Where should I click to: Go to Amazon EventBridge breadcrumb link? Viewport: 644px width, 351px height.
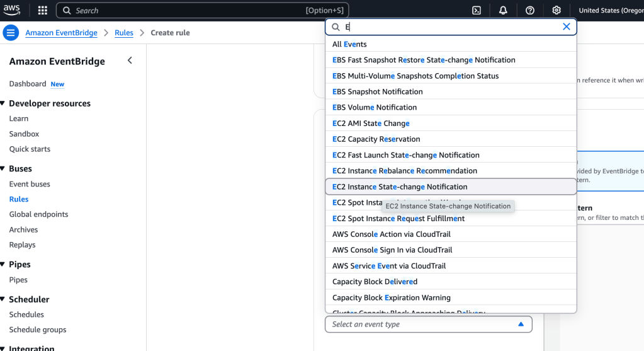61,33
